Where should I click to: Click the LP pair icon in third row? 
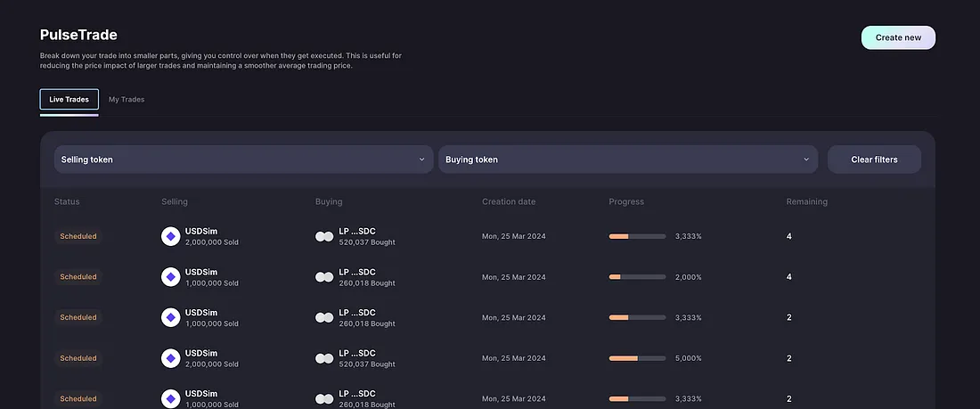point(324,317)
